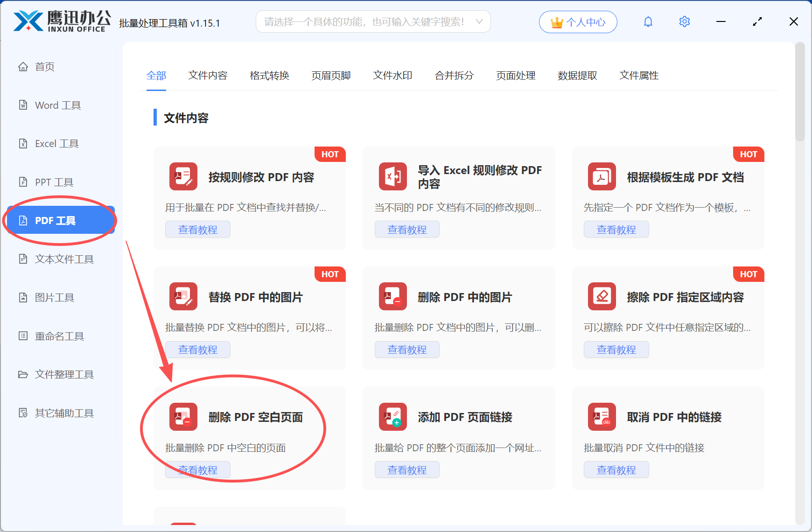This screenshot has height=532, width=812.
Task: Click the 删除 PDF 中的图片 icon
Action: pyautogui.click(x=393, y=296)
